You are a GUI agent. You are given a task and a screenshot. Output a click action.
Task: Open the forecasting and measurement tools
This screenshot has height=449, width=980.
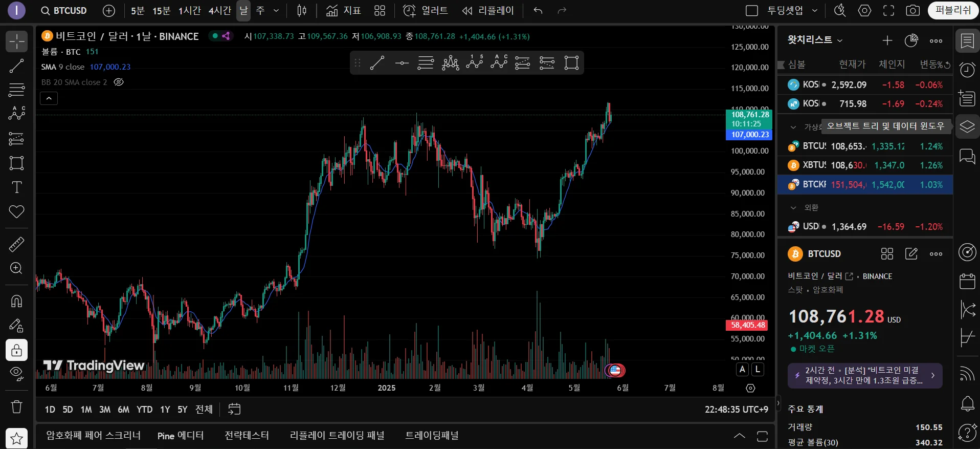(x=16, y=138)
